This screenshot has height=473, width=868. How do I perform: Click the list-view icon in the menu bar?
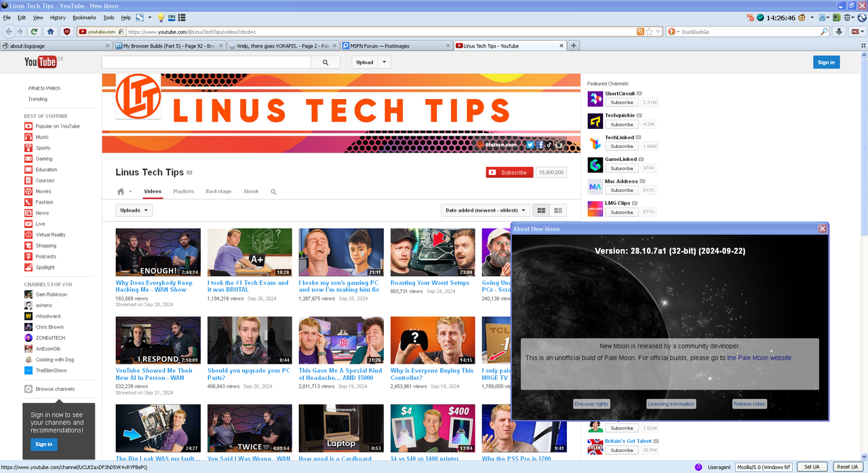182,17
